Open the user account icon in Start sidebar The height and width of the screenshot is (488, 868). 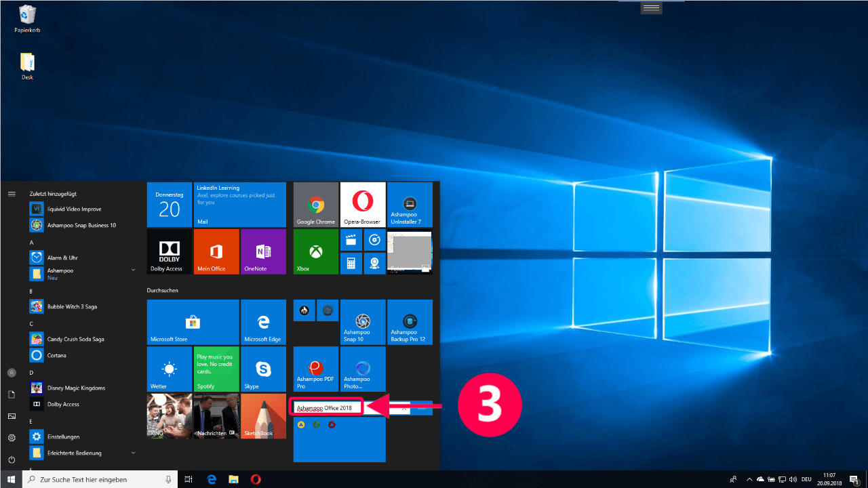pyautogui.click(x=12, y=373)
